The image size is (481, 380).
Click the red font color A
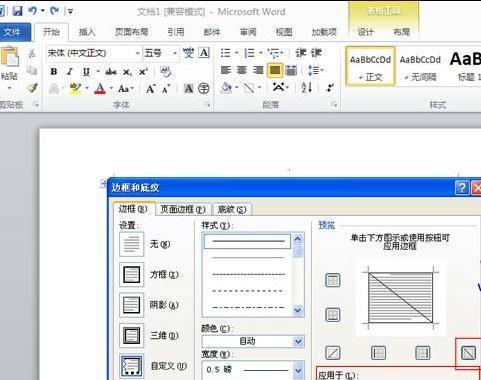[x=100, y=88]
